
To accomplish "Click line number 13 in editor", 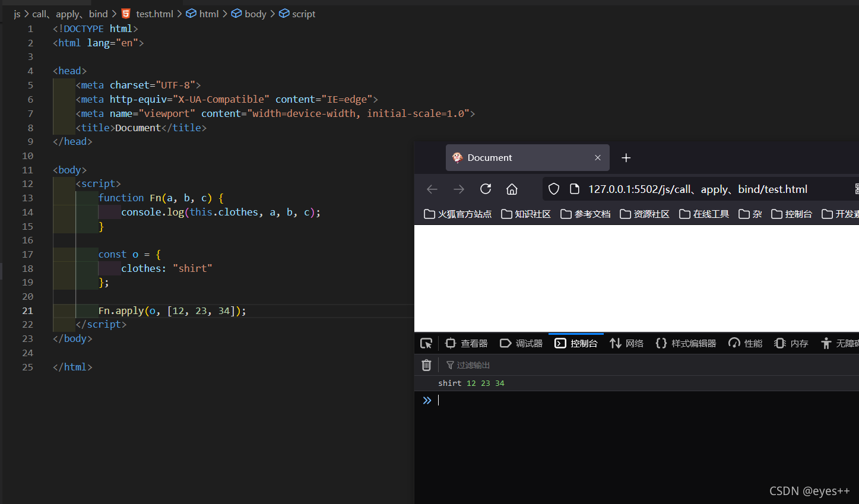I will point(28,198).
